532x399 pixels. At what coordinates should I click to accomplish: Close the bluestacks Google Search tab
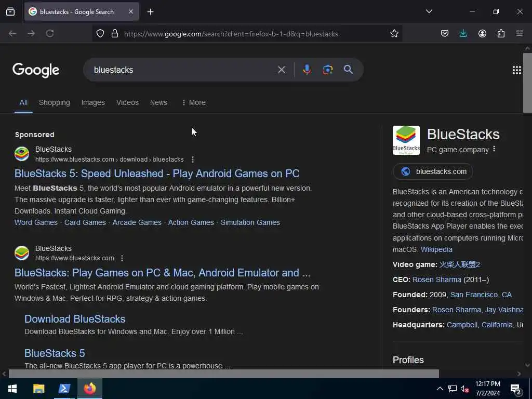tap(131, 11)
